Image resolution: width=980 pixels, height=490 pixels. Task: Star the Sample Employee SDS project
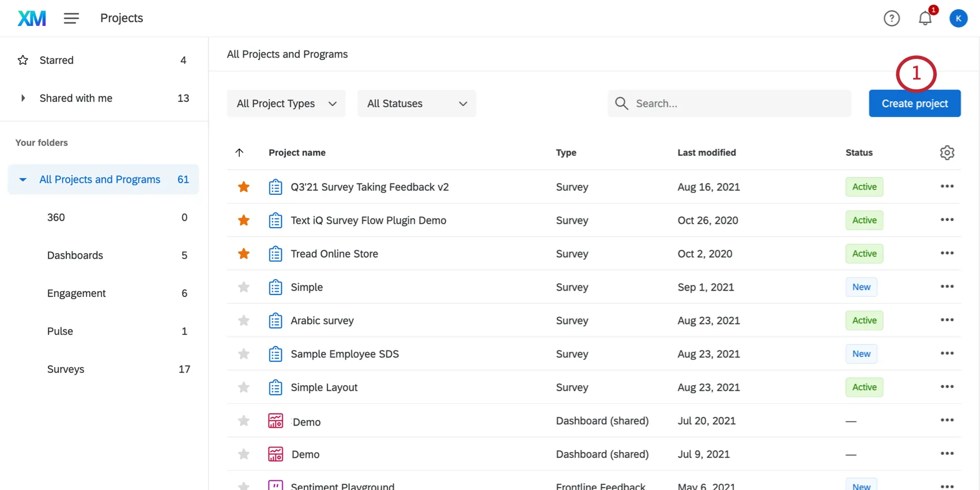[x=244, y=354]
